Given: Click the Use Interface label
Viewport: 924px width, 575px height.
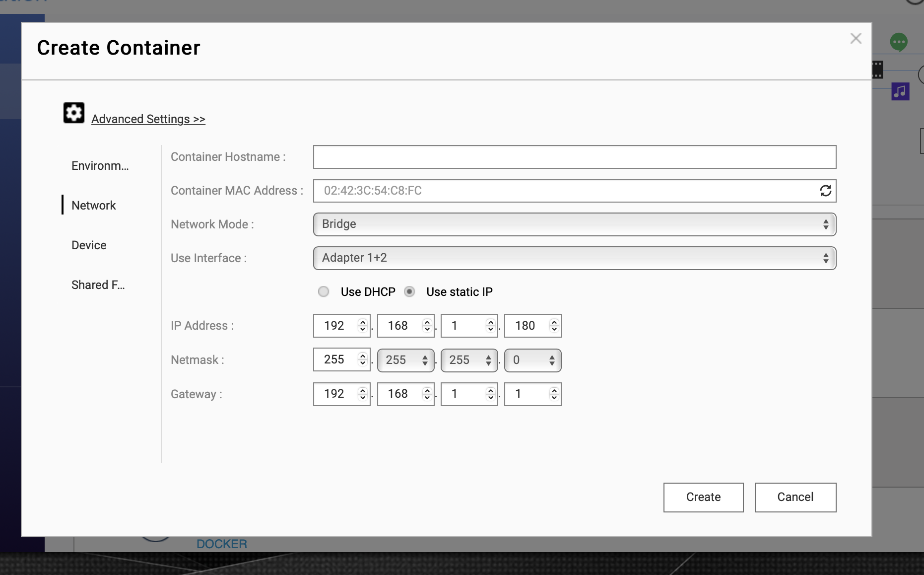Looking at the screenshot, I should (x=209, y=258).
